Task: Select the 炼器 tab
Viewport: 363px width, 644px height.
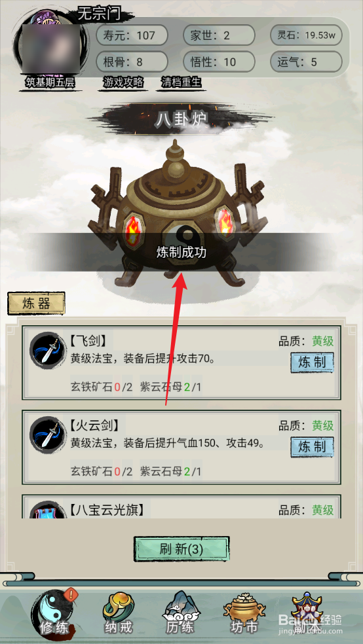Action: pos(36,304)
